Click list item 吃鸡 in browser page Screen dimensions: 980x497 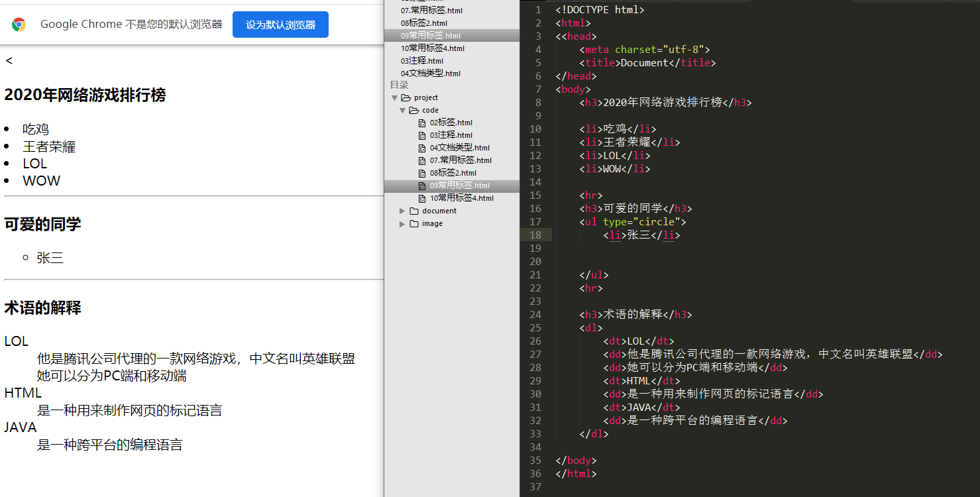36,129
